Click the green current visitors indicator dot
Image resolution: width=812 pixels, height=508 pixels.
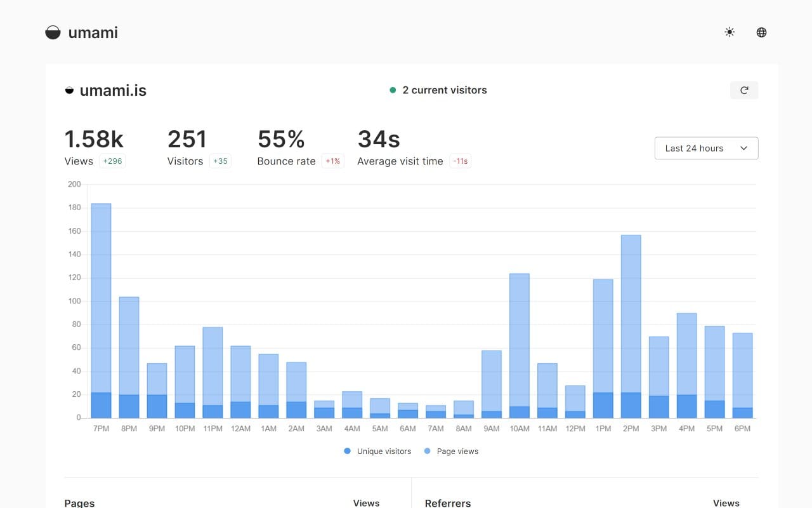[393, 90]
